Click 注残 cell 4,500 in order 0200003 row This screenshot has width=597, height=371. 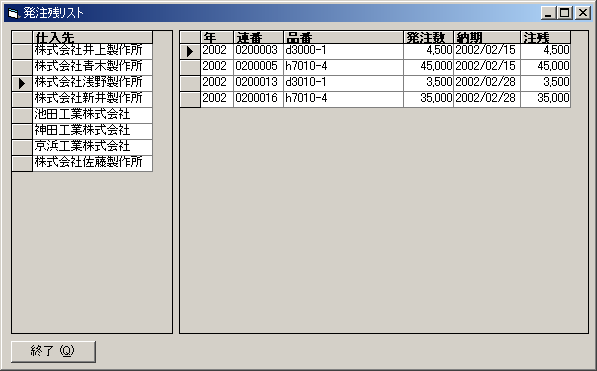pyautogui.click(x=546, y=51)
